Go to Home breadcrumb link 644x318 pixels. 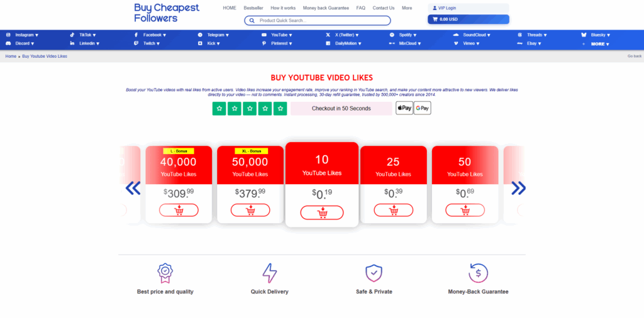(x=11, y=56)
